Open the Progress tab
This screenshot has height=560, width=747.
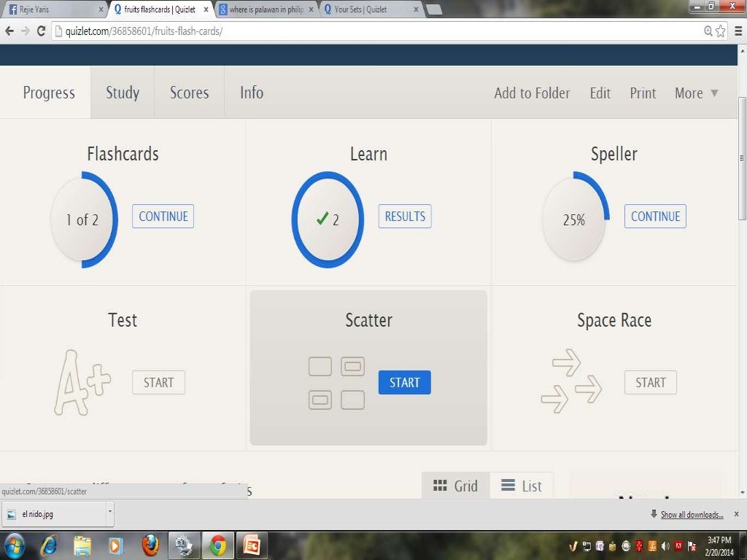coord(49,93)
